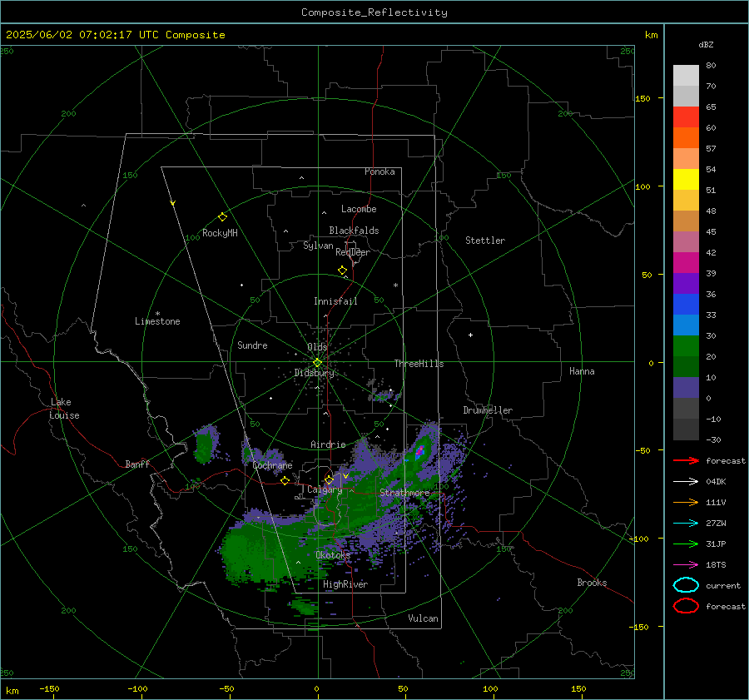Image resolution: width=749 pixels, height=700 pixels.
Task: Click the Blackfalds label
Action: coord(354,231)
